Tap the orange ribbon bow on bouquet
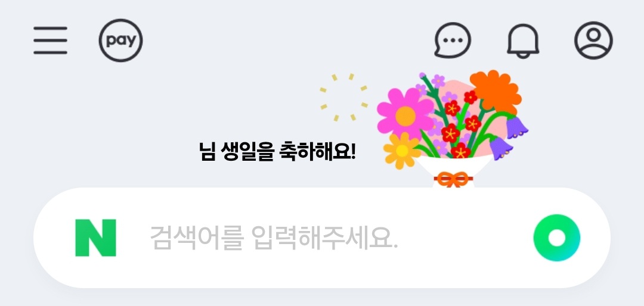This screenshot has width=644, height=306. (x=453, y=180)
